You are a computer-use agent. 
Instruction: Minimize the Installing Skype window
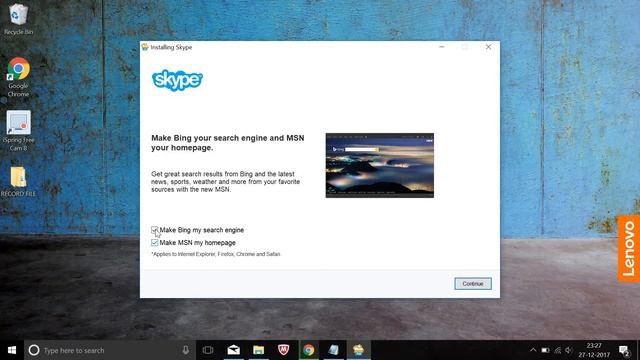pos(442,47)
